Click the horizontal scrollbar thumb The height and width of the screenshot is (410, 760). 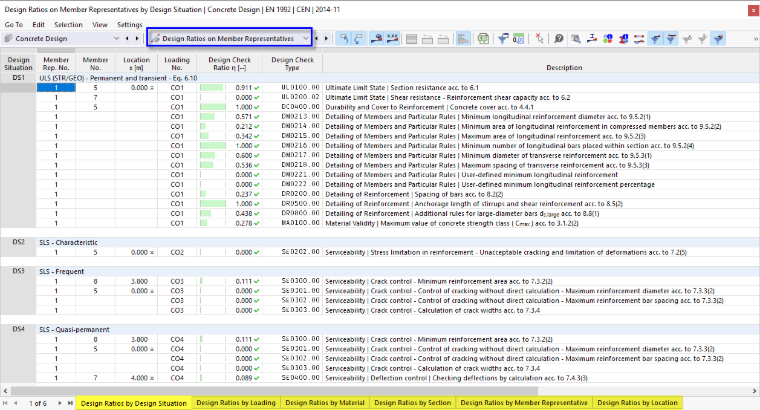pos(274,391)
